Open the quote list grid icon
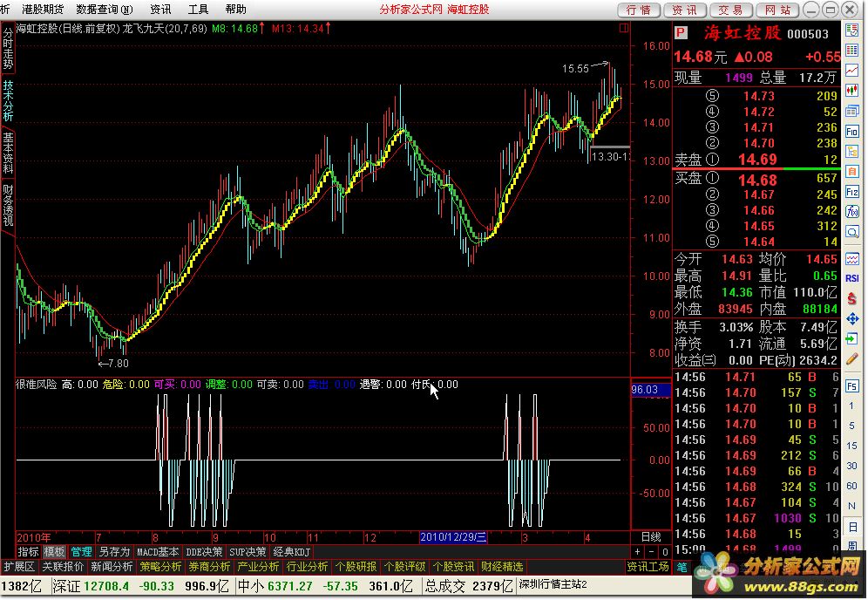 tap(852, 51)
